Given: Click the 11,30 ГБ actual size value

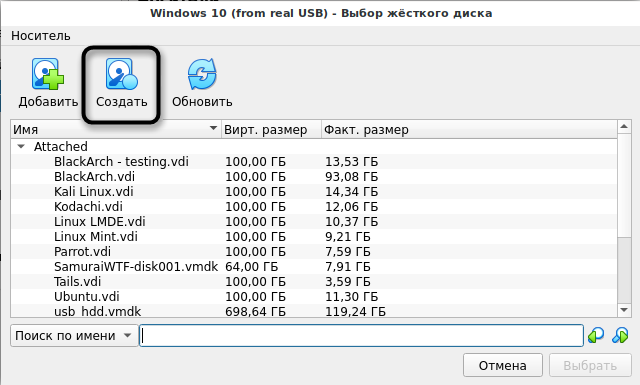Looking at the screenshot, I should 351,296.
